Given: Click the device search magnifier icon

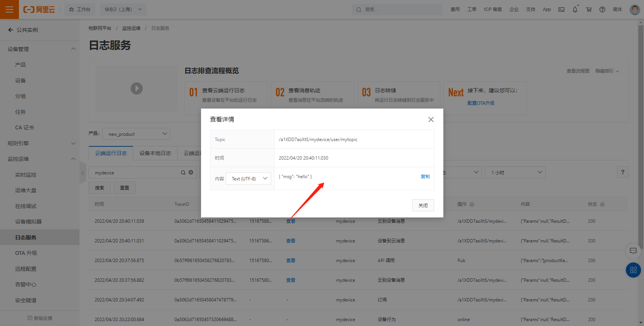Looking at the screenshot, I should click(183, 172).
